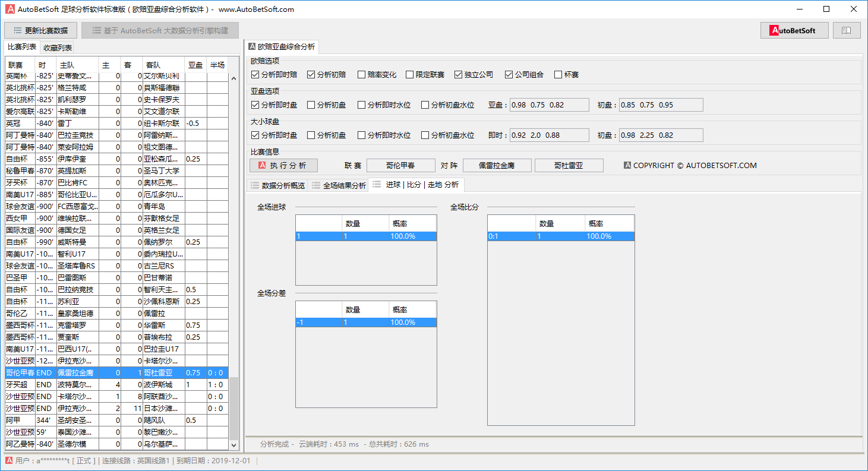Select the 全场进球 row with value 1
868x471 pixels.
pyautogui.click(x=366, y=236)
